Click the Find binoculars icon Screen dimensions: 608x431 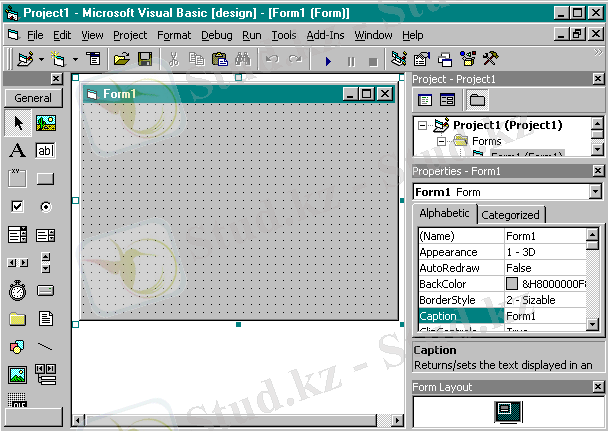pyautogui.click(x=243, y=59)
